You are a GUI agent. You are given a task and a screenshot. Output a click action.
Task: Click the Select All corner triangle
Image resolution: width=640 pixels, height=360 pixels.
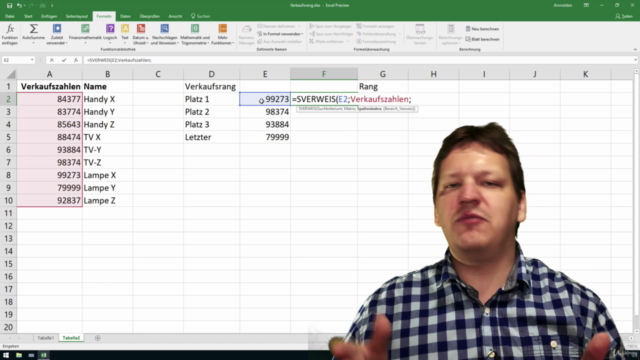pos(11,74)
